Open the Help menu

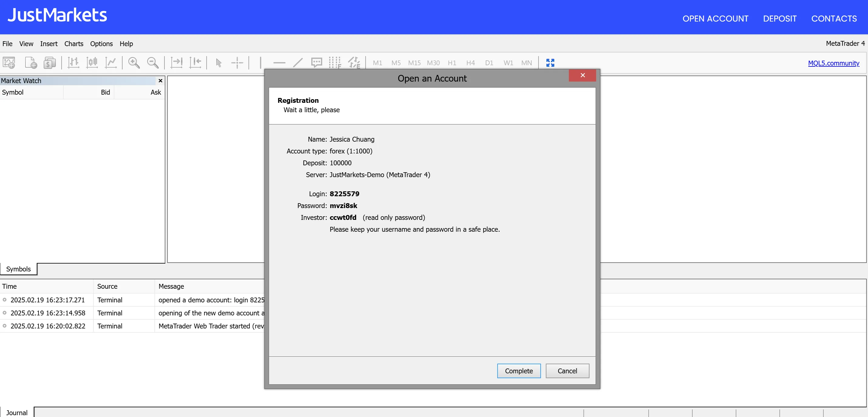point(126,44)
